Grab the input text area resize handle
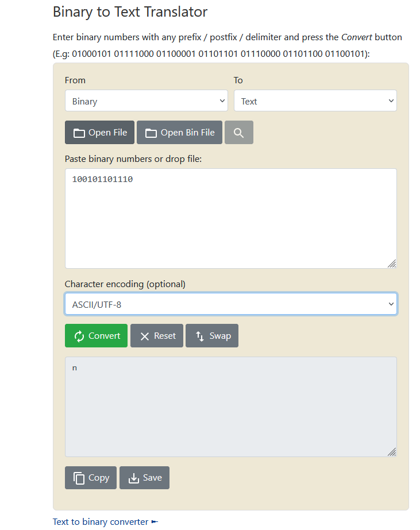420x530 pixels. (391, 264)
